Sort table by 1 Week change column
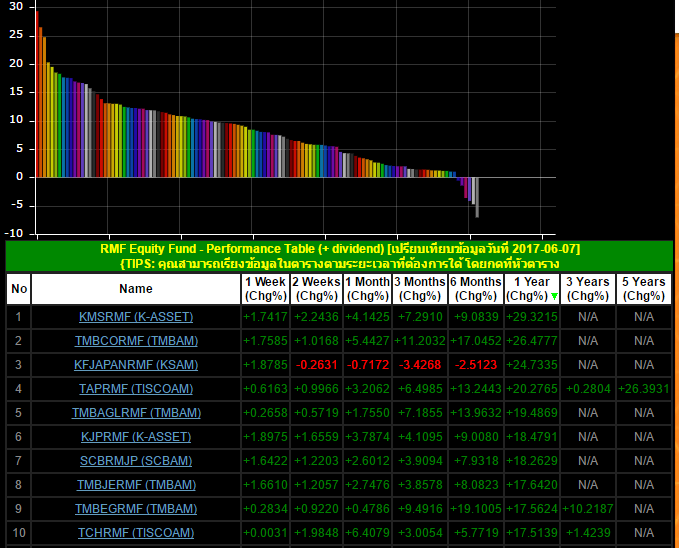 coord(265,289)
